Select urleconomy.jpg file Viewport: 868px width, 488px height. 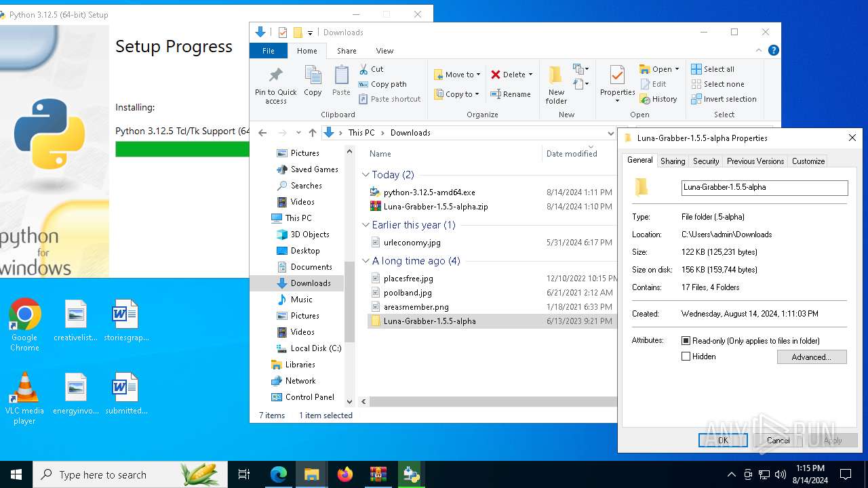(x=412, y=243)
